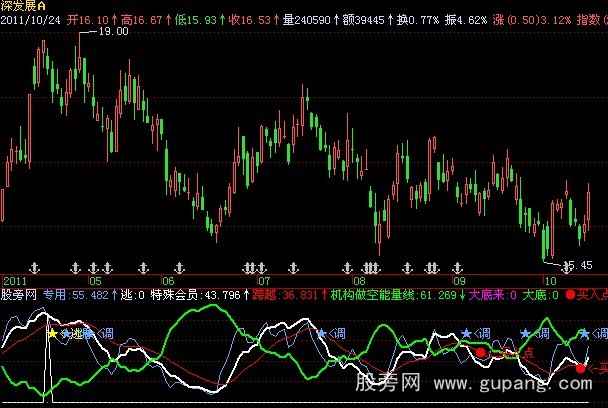Click the info marker beside the 15.45 label

(x=567, y=267)
